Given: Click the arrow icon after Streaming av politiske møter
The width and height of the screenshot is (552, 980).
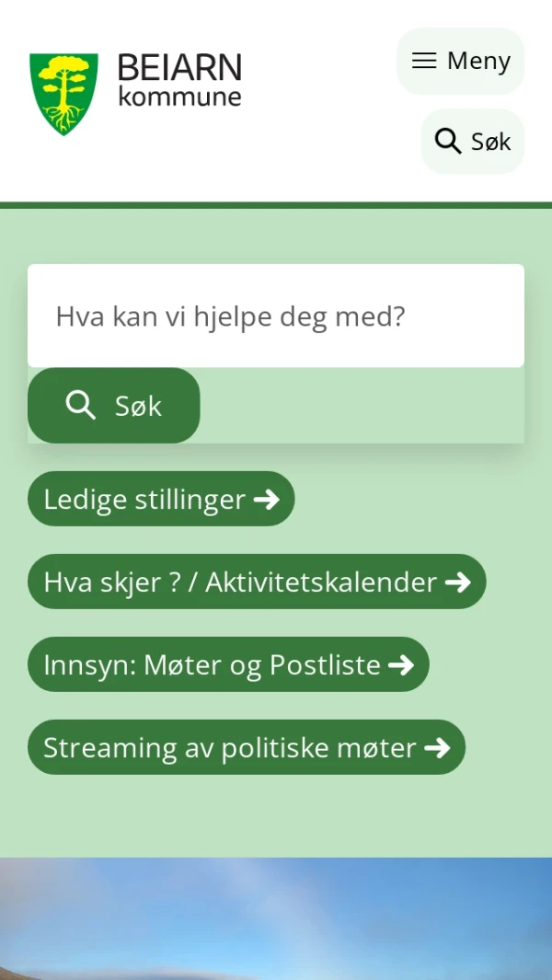Looking at the screenshot, I should [440, 747].
